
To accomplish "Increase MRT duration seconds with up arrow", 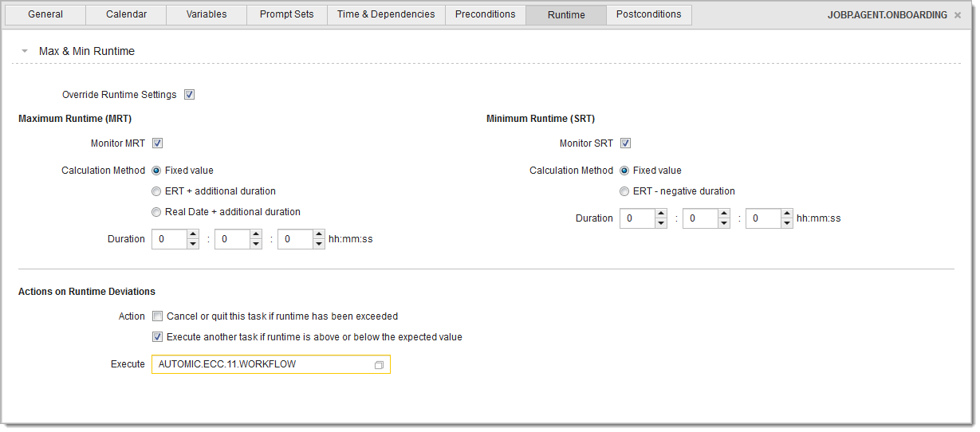I will (319, 234).
